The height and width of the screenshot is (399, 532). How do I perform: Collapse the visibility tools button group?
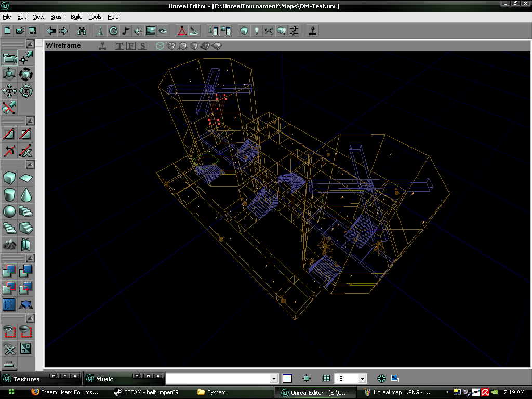tap(30, 318)
